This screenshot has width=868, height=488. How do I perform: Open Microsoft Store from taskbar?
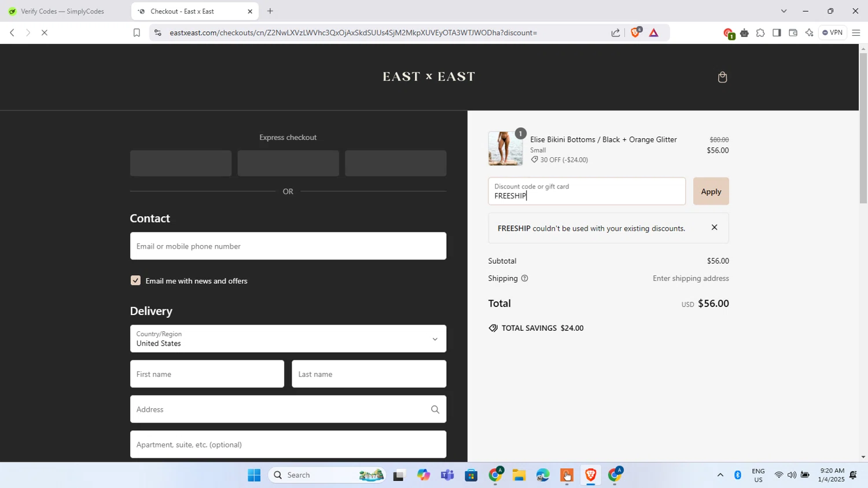click(x=471, y=475)
